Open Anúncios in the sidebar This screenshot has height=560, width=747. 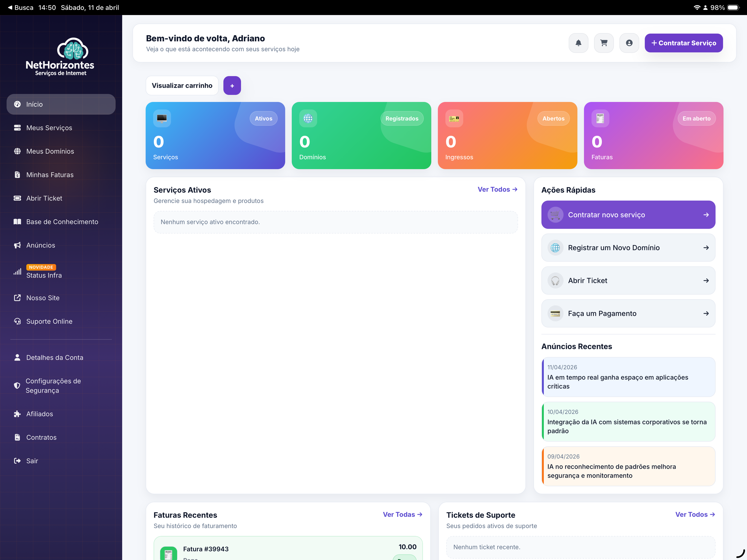coord(61,245)
